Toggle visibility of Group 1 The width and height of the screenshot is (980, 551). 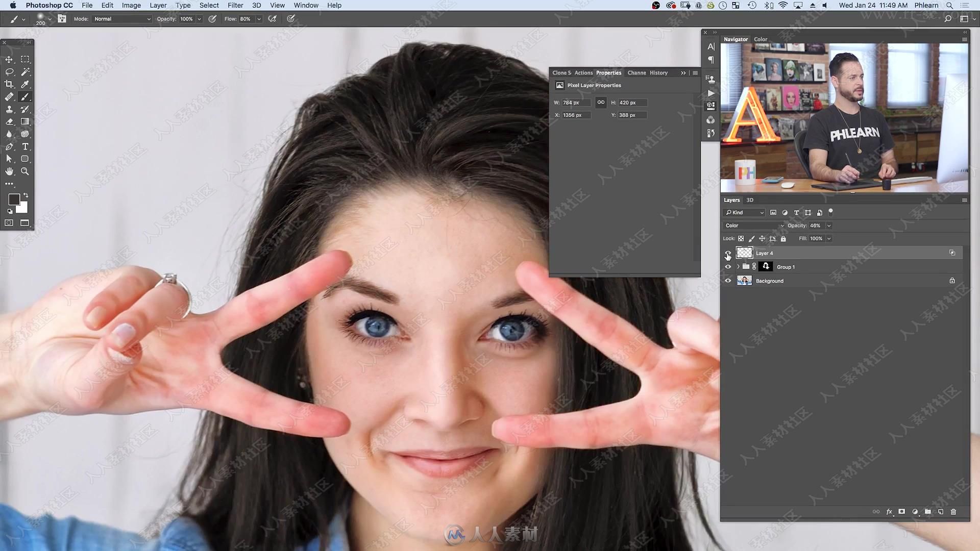click(727, 266)
